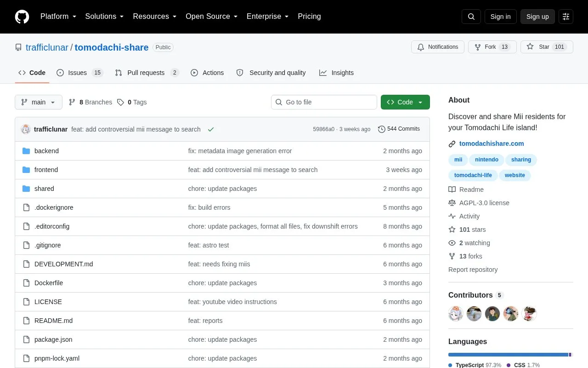Switch to the Actions tab

click(207, 73)
